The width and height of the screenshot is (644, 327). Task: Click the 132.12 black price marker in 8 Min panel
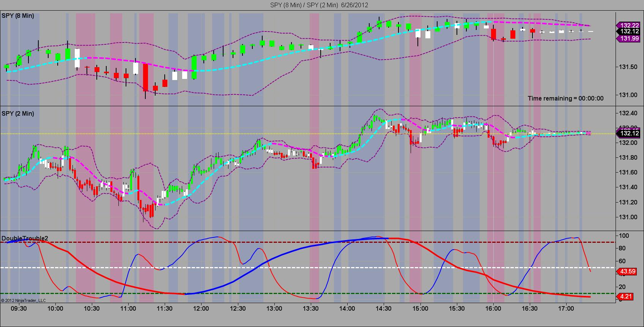click(628, 31)
